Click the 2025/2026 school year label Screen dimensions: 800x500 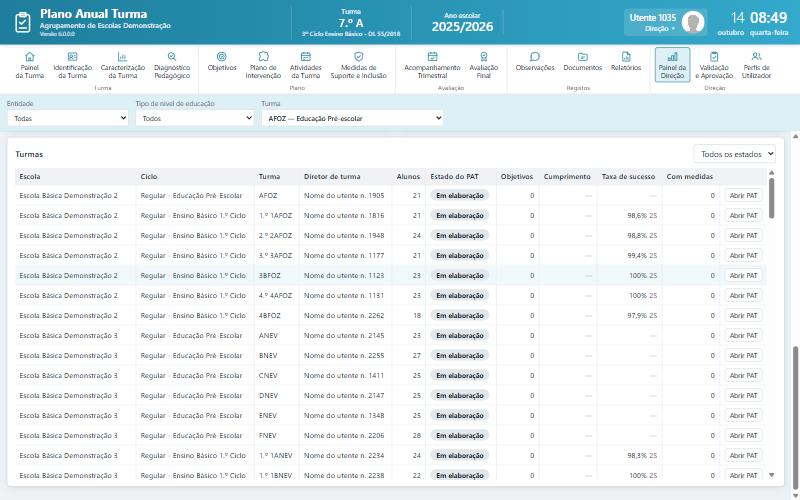tap(462, 27)
